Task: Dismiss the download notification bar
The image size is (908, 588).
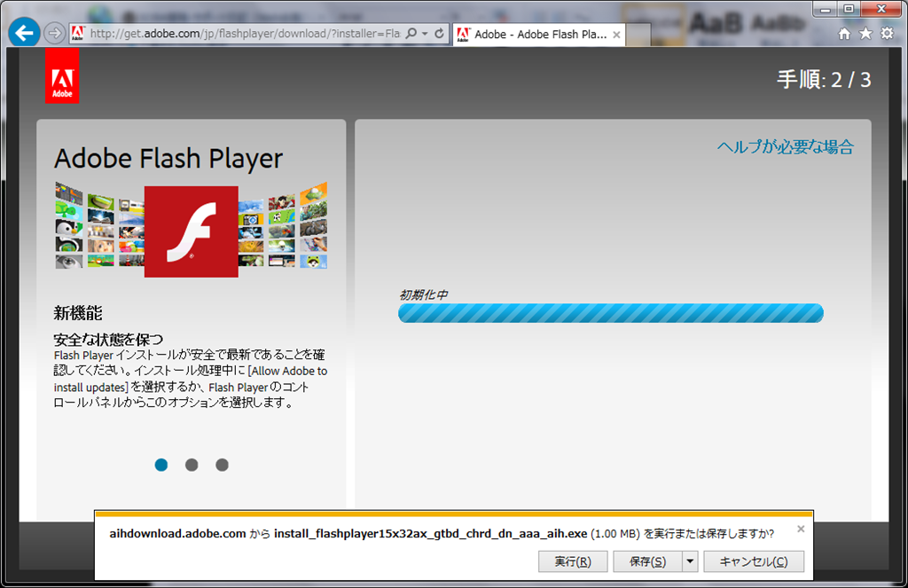Action: [x=801, y=529]
